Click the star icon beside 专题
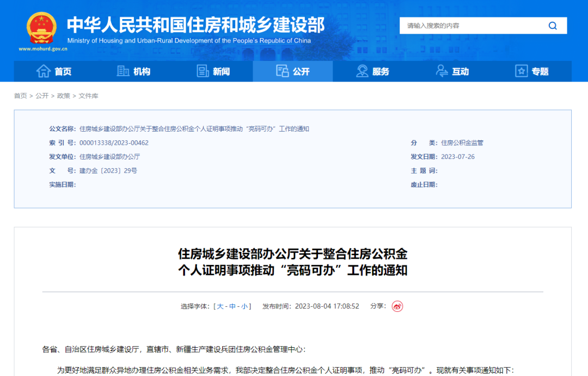Viewport: 588px width, 376px height. 521,71
